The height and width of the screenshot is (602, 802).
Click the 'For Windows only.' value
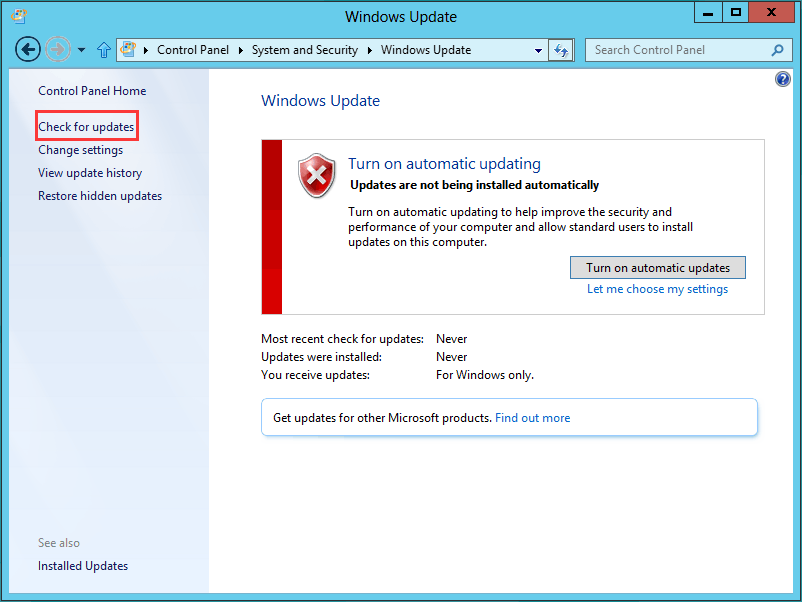tap(484, 375)
